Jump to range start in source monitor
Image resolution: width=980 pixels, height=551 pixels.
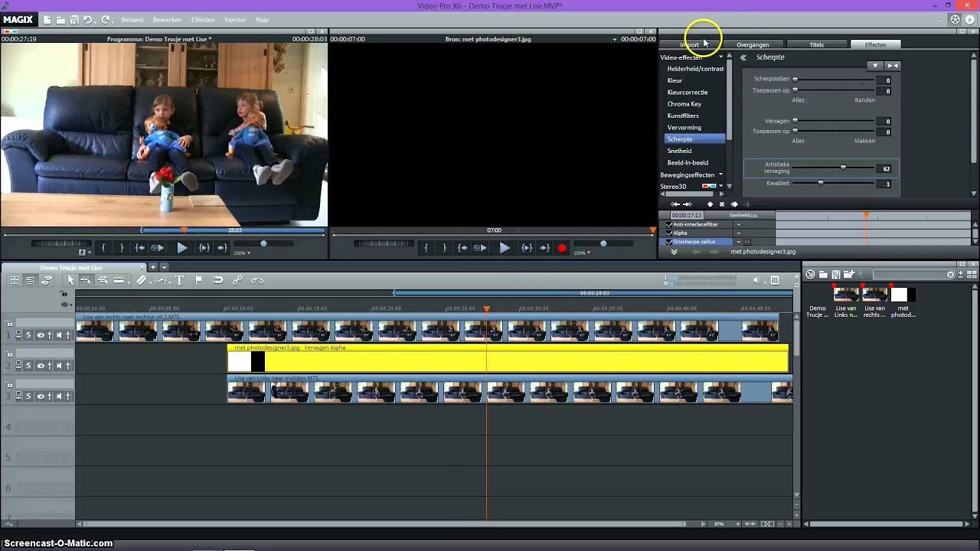pyautogui.click(x=462, y=247)
